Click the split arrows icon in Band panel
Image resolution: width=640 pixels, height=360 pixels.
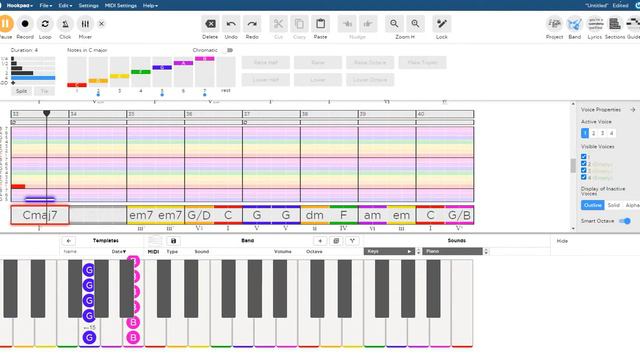[x=352, y=241]
